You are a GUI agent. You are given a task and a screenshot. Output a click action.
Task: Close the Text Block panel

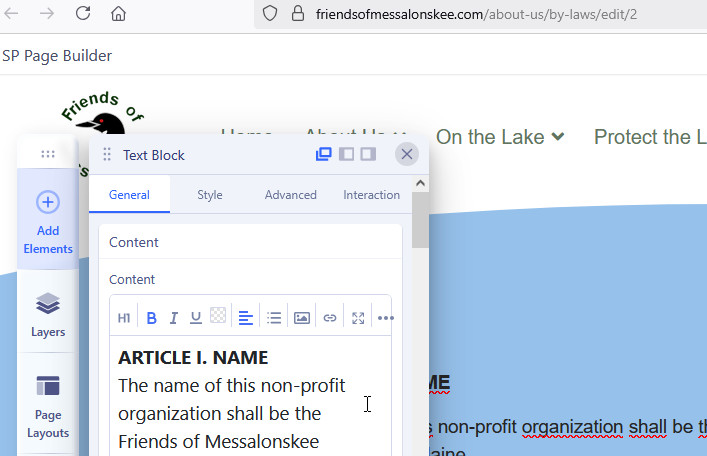point(407,154)
